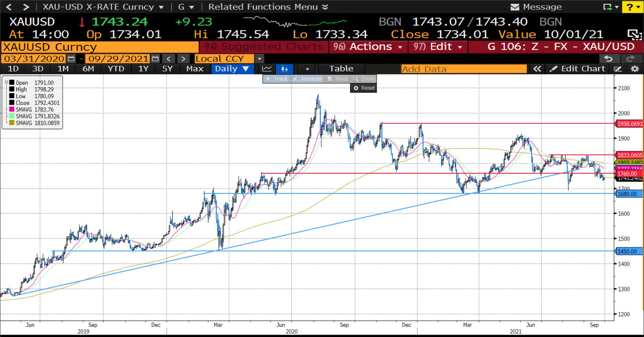This screenshot has width=644, height=337.
Task: Expand Related Functions Menu
Action: pyautogui.click(x=268, y=7)
